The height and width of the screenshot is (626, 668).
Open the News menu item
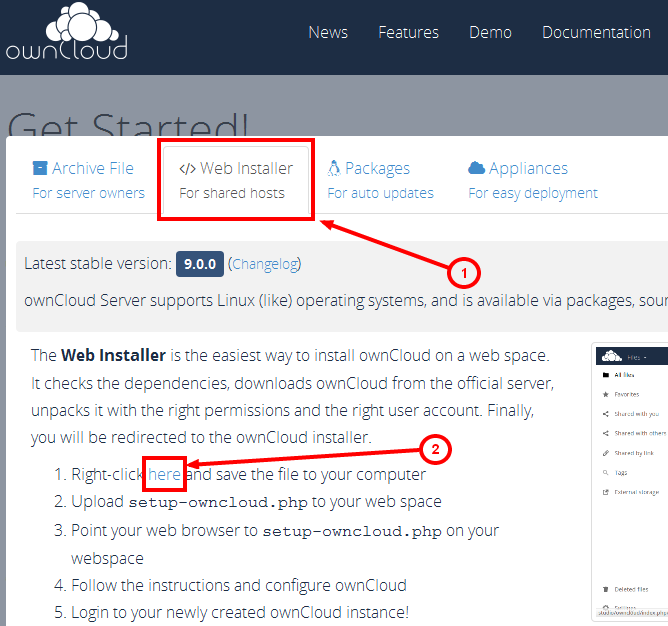click(328, 32)
